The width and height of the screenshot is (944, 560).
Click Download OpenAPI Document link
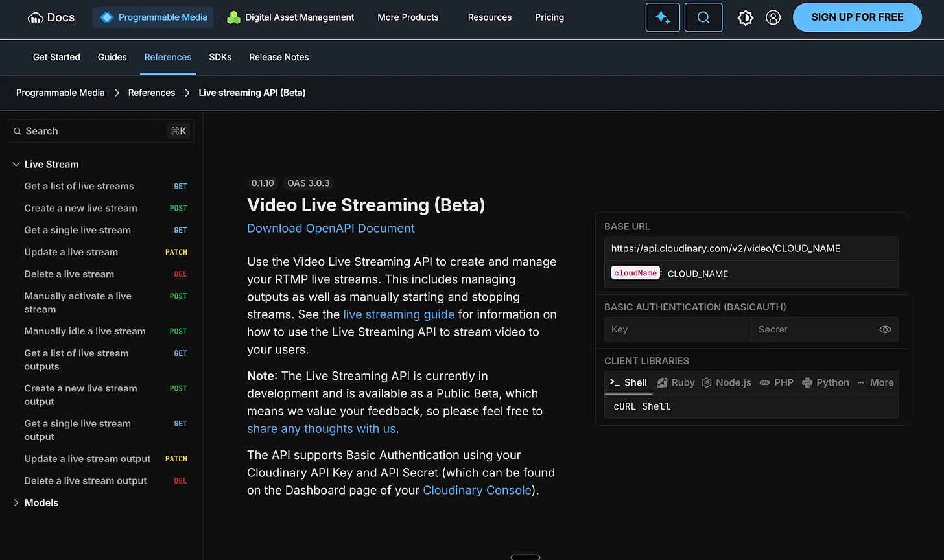point(331,228)
